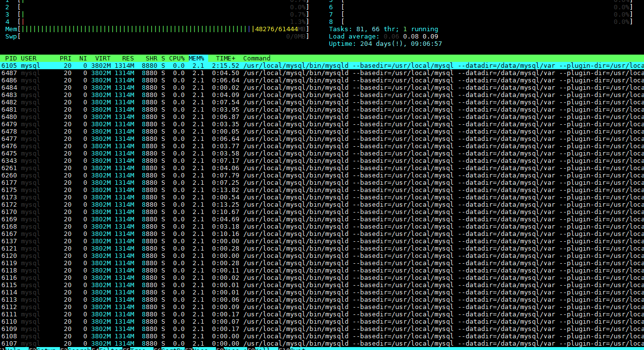Click the TIME+ value 0:13.82
The height and width of the screenshot is (350, 644).
226,190
